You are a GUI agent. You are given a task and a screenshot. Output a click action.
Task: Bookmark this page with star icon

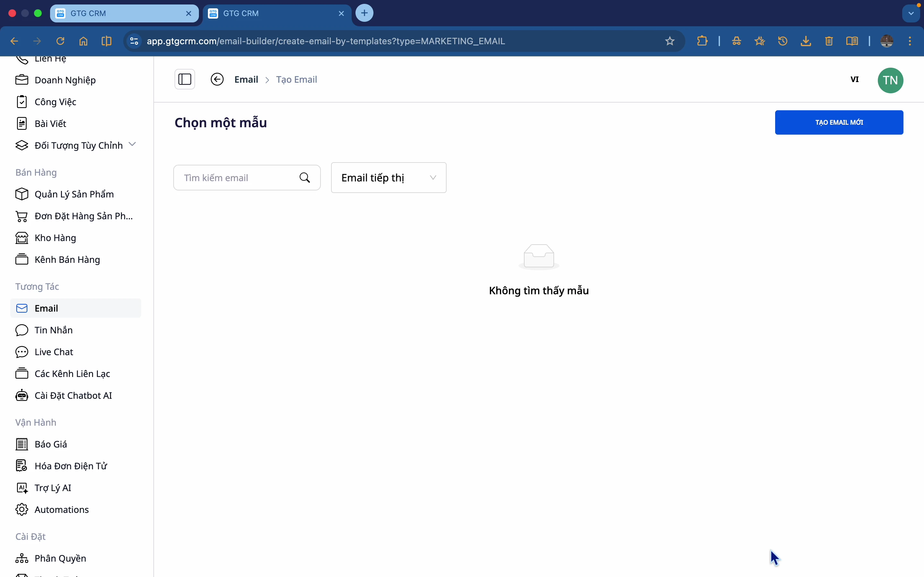click(x=670, y=41)
